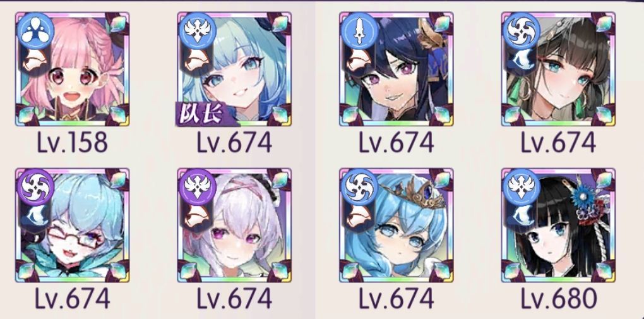Open the crowned blue-haired girl's portrait
This screenshot has width=644, height=319.
coord(397,225)
